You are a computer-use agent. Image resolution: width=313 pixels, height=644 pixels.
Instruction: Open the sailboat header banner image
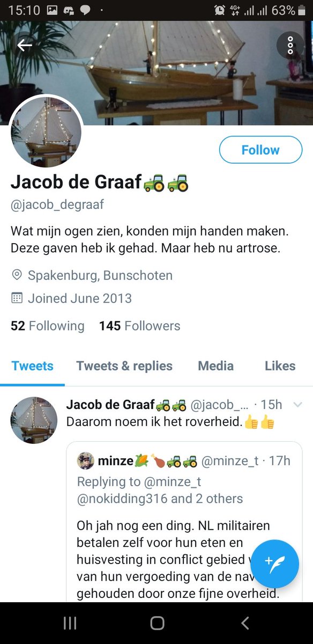tap(156, 73)
